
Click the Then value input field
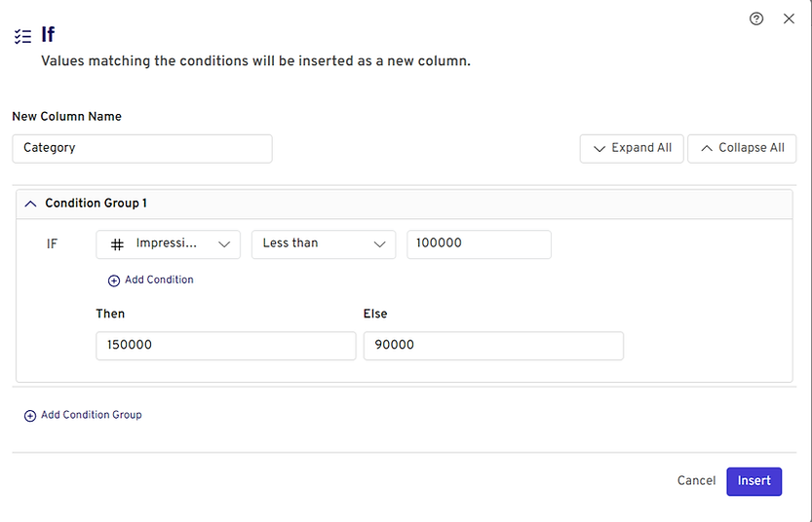tap(225, 346)
